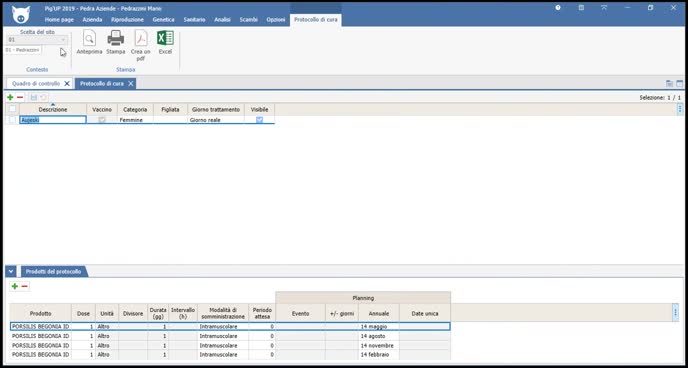The width and height of the screenshot is (688, 368).
Task: Click the Date unica column header
Action: pos(425,314)
